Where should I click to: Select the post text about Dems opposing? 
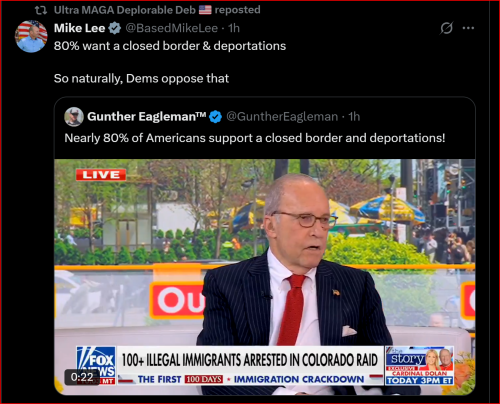(x=141, y=79)
